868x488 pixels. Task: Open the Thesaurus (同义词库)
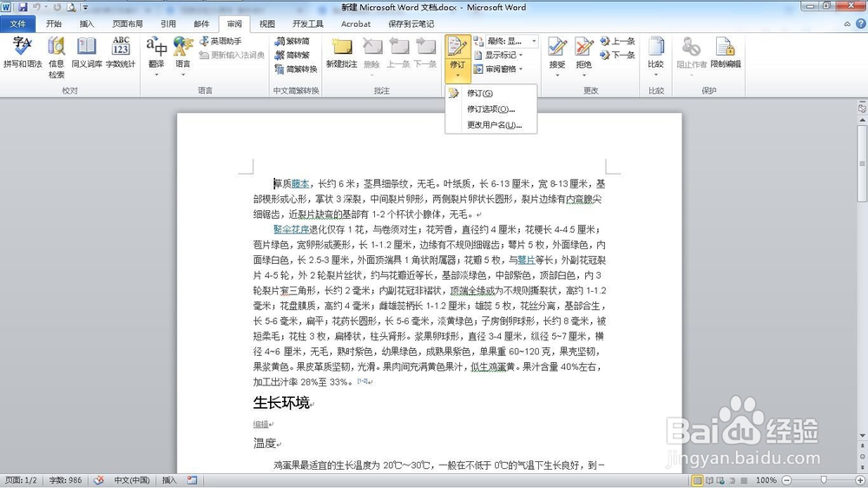[x=87, y=53]
